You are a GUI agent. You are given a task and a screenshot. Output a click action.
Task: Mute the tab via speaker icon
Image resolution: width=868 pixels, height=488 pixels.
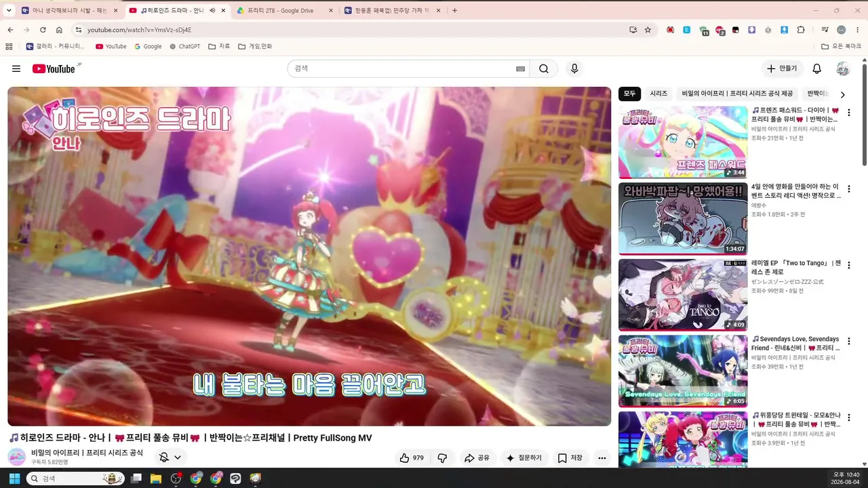[x=212, y=10]
